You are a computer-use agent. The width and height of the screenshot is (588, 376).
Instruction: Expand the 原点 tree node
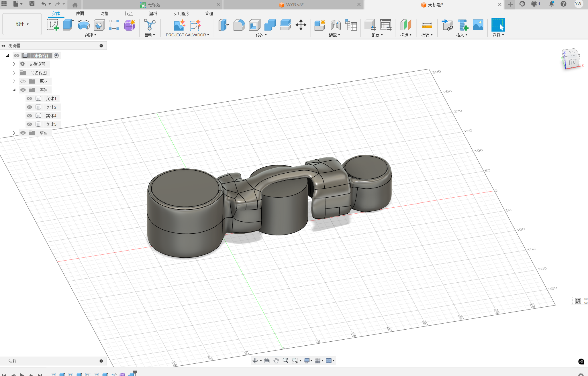[x=14, y=81]
